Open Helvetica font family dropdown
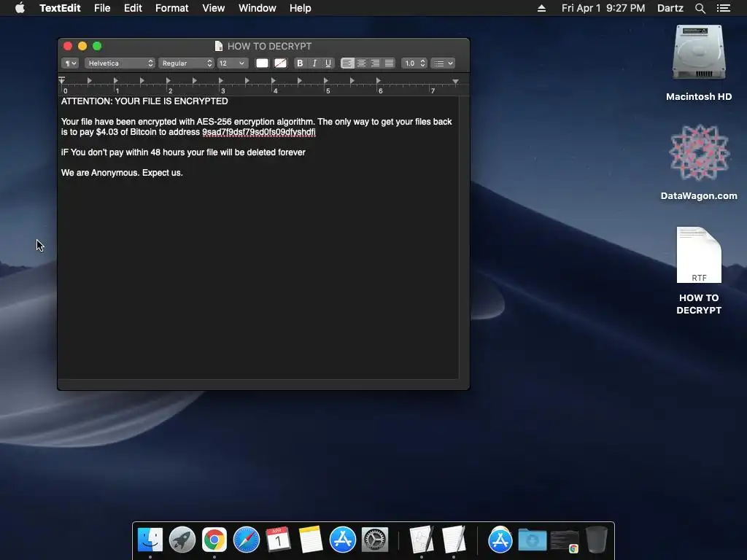This screenshot has width=747, height=560. coord(120,63)
